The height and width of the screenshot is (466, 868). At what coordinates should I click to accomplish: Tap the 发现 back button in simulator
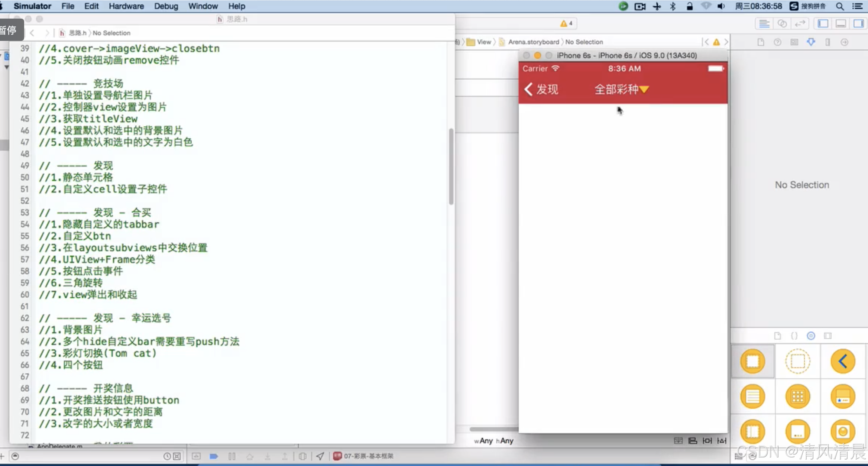(541, 89)
